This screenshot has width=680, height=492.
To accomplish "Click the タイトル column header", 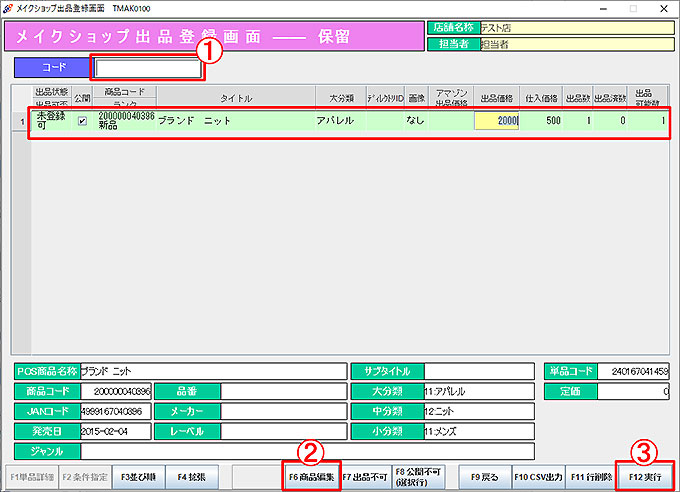I will (236, 98).
